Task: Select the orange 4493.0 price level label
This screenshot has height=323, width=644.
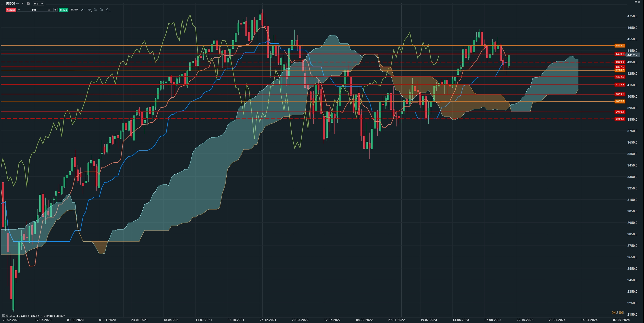Action: (x=620, y=46)
